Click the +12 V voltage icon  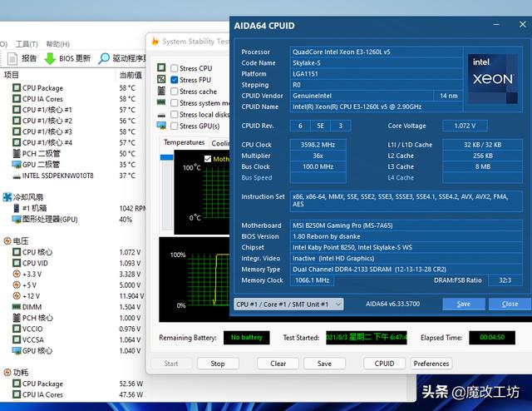click(x=17, y=295)
